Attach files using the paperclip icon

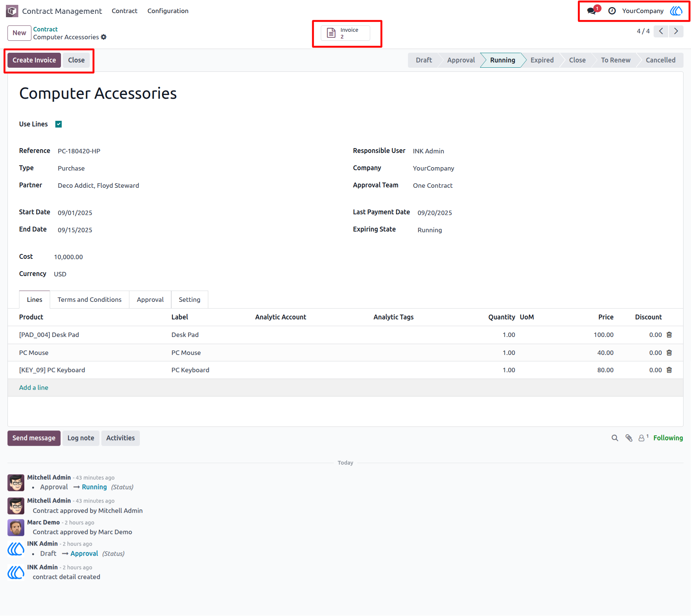[629, 438]
